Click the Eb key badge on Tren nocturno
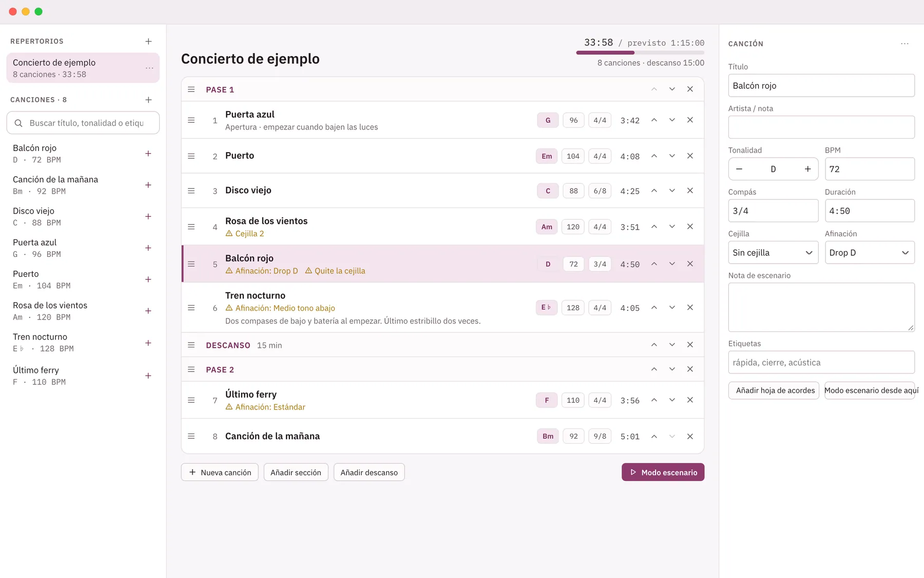 (x=546, y=307)
